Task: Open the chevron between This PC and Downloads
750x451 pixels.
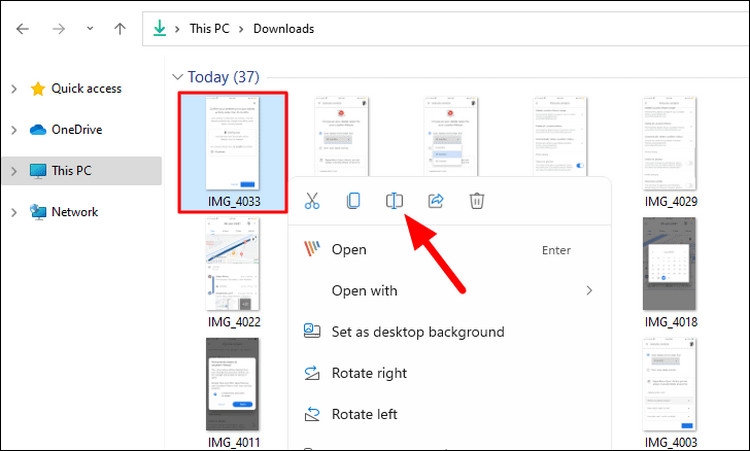Action: click(241, 29)
